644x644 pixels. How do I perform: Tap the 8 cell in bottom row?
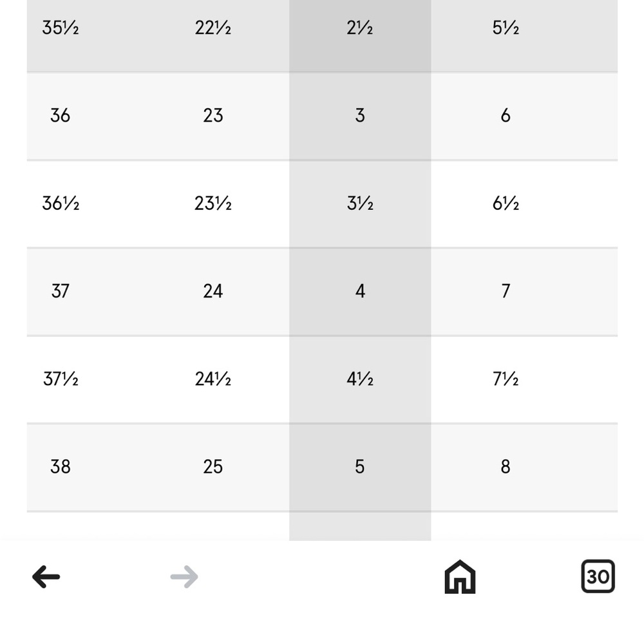click(x=506, y=466)
